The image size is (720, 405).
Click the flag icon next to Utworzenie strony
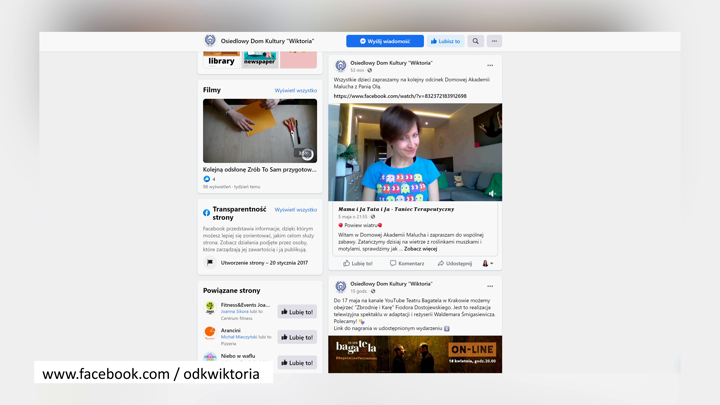210,262
